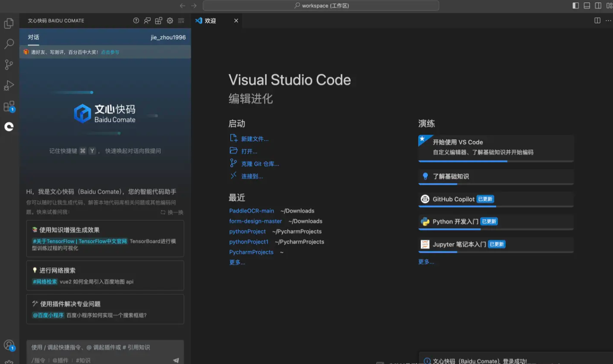This screenshot has height=364, width=613.
Task: Click the 点击参与 promo link
Action: pos(110,53)
